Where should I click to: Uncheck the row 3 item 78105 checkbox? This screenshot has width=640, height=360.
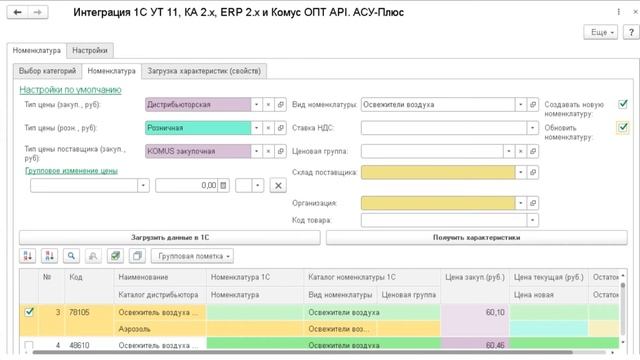(x=29, y=312)
